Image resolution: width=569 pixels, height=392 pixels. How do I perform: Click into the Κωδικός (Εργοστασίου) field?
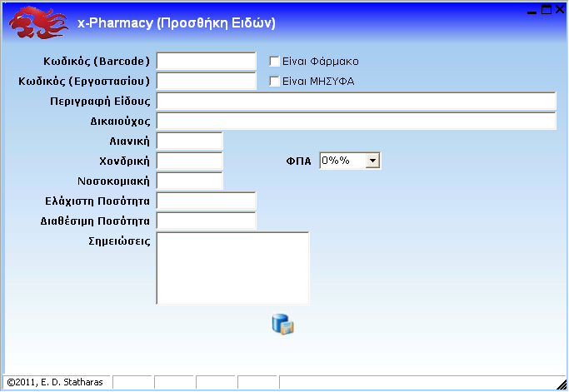(x=206, y=82)
